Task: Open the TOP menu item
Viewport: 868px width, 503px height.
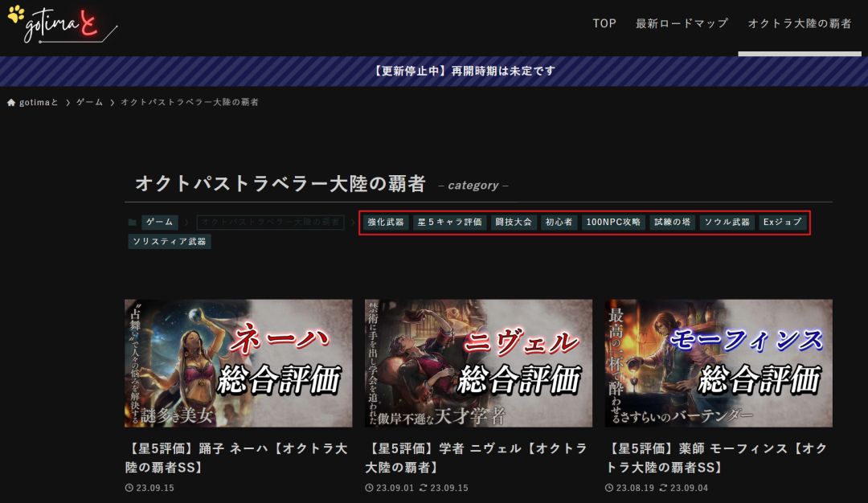Action: coord(604,23)
